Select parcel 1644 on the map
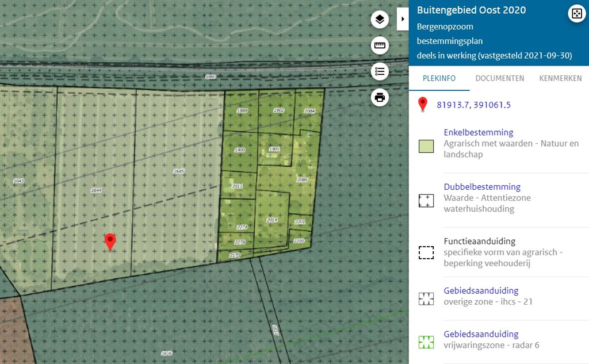The height and width of the screenshot is (364, 589). (x=96, y=190)
